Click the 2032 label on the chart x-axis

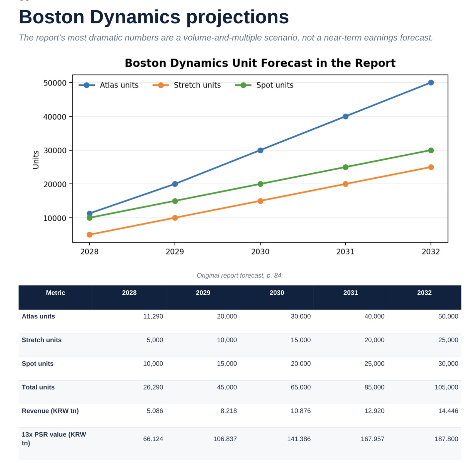pos(431,252)
